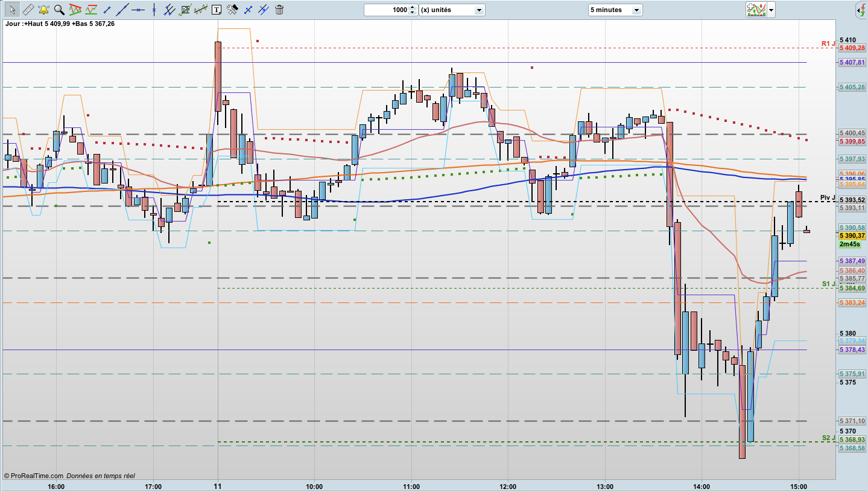Activate the magnifying glass zoom tool

[x=59, y=10]
